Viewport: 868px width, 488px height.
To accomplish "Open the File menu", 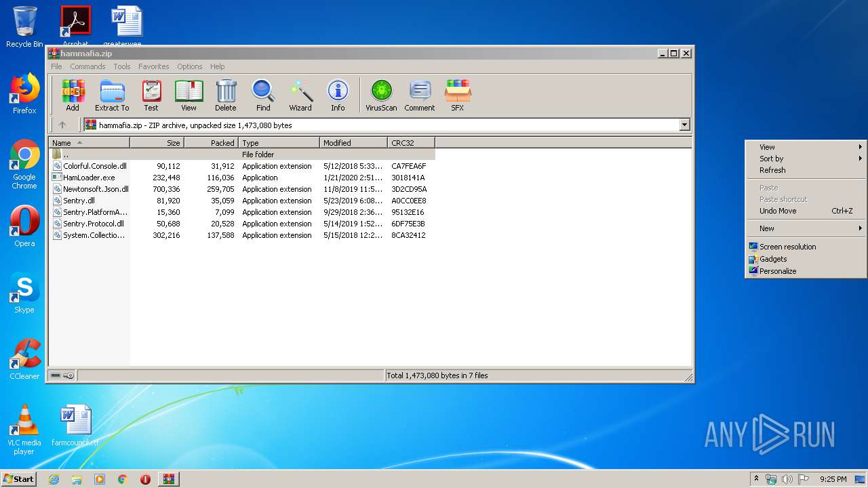I will point(56,66).
